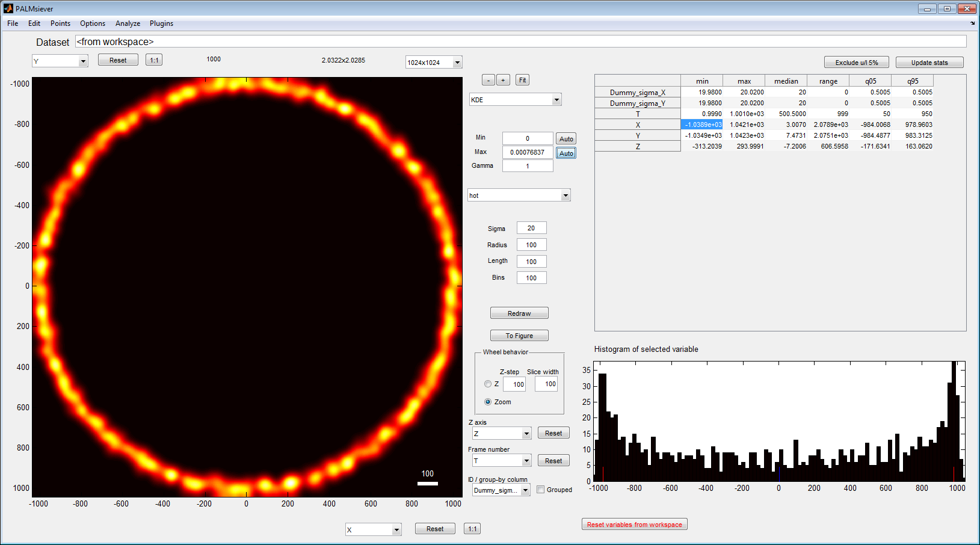Click the zoom in plus button

(x=504, y=80)
